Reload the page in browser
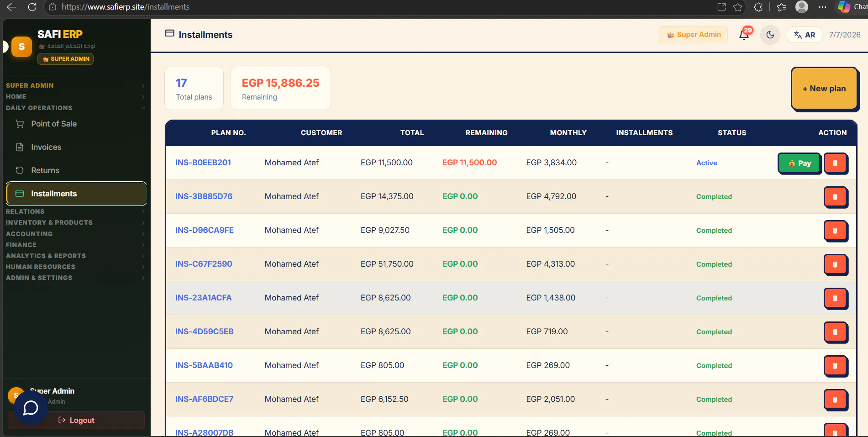This screenshot has width=868, height=437. click(32, 7)
